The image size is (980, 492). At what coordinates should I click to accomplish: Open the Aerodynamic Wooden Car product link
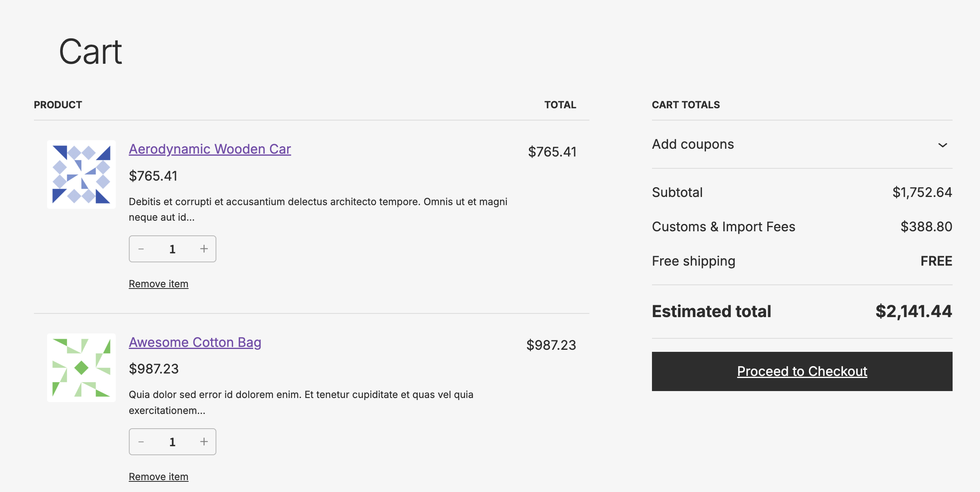point(210,149)
